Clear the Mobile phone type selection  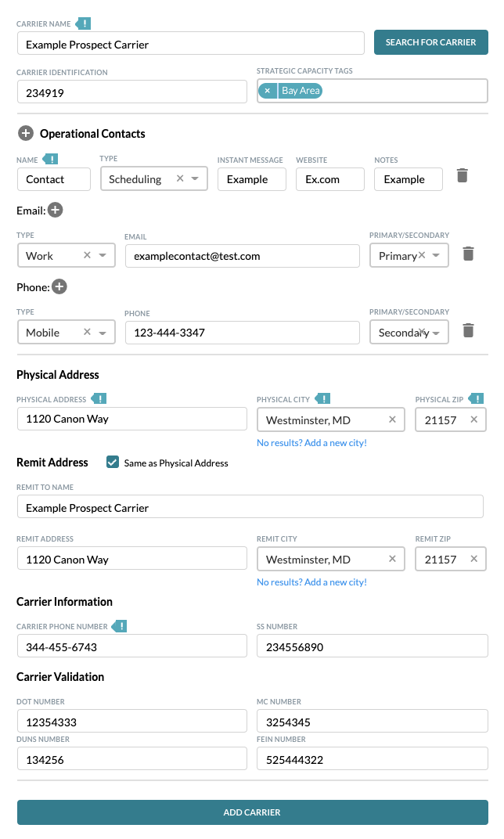pyautogui.click(x=87, y=332)
